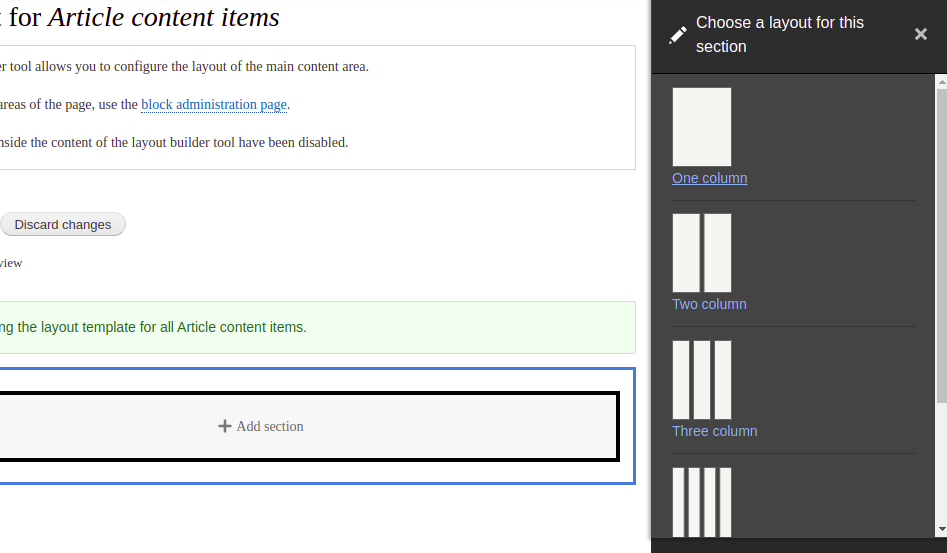The width and height of the screenshot is (947, 553).
Task: Click the plus icon beside Add section
Action: coord(225,426)
